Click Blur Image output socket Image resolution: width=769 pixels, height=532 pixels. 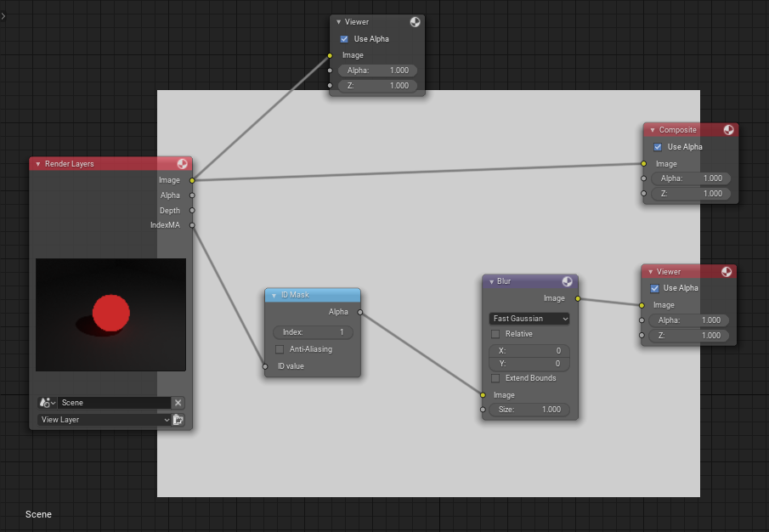click(578, 298)
